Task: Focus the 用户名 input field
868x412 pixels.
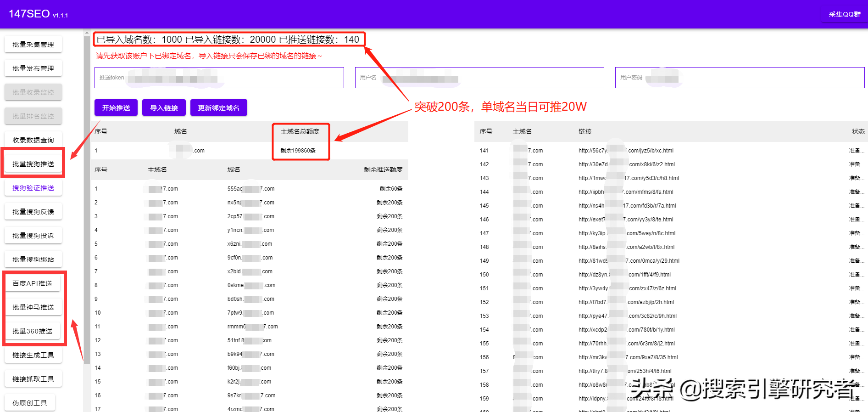Action: [x=479, y=78]
